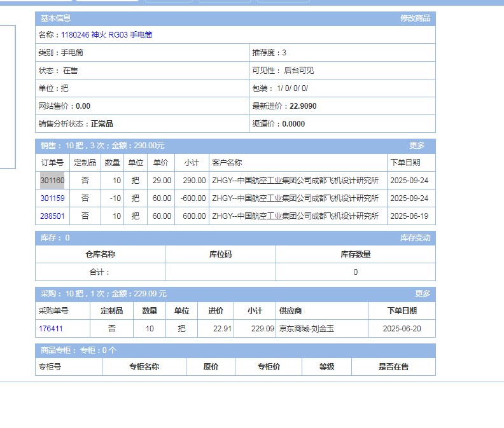Click 更多 in the 采购 section header
Image resolution: width=504 pixels, height=428 pixels.
tap(423, 294)
